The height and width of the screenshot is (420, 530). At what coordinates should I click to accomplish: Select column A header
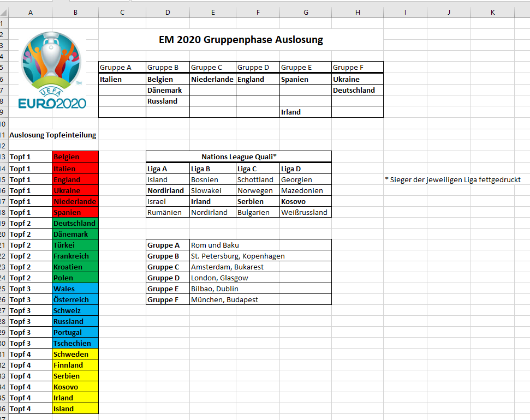pos(31,13)
